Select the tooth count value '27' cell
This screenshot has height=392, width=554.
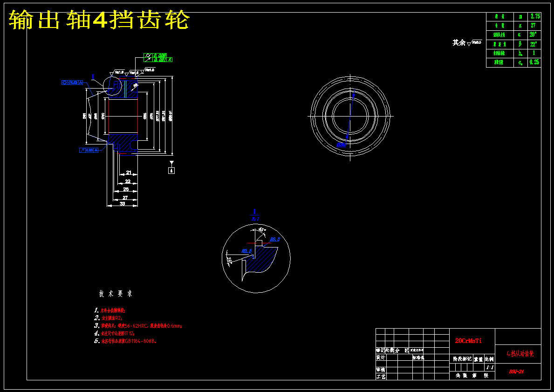(534, 26)
